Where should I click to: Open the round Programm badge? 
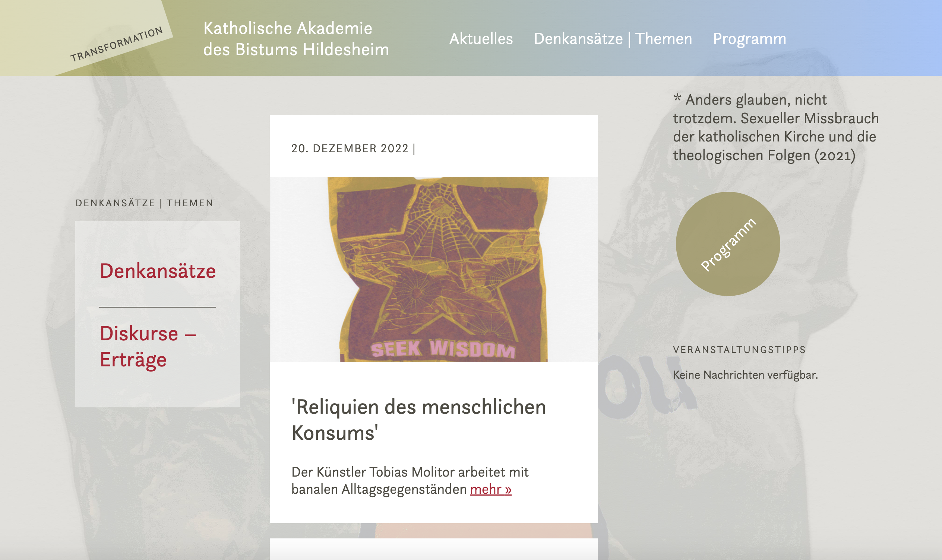tap(728, 244)
